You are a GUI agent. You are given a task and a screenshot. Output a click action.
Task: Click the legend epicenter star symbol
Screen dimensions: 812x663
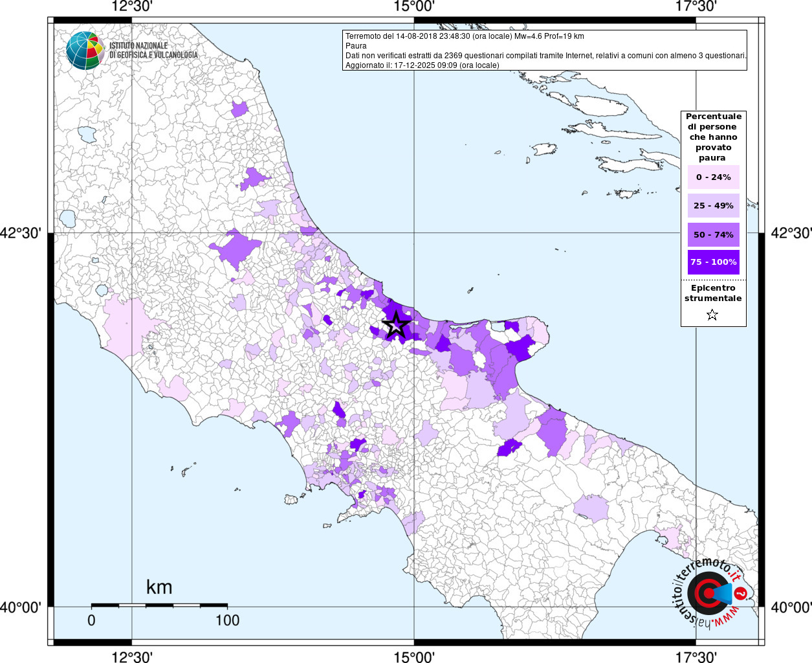tap(712, 315)
